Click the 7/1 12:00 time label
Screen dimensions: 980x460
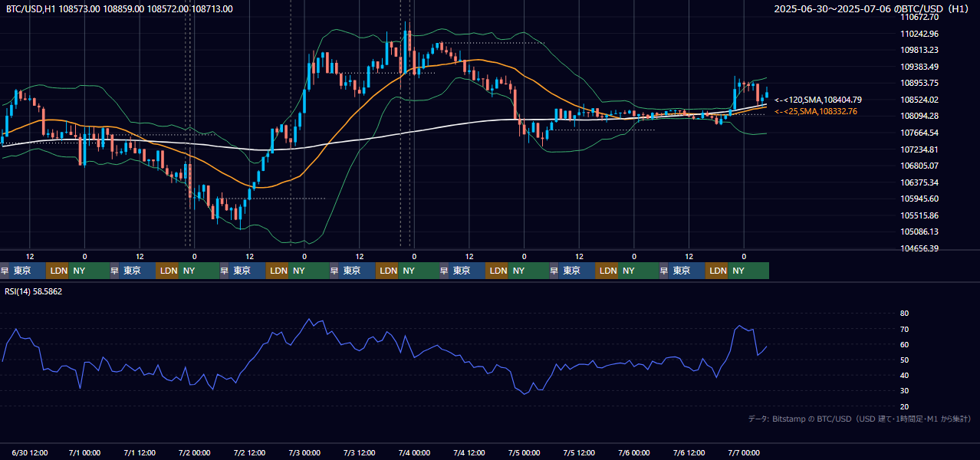(x=140, y=453)
